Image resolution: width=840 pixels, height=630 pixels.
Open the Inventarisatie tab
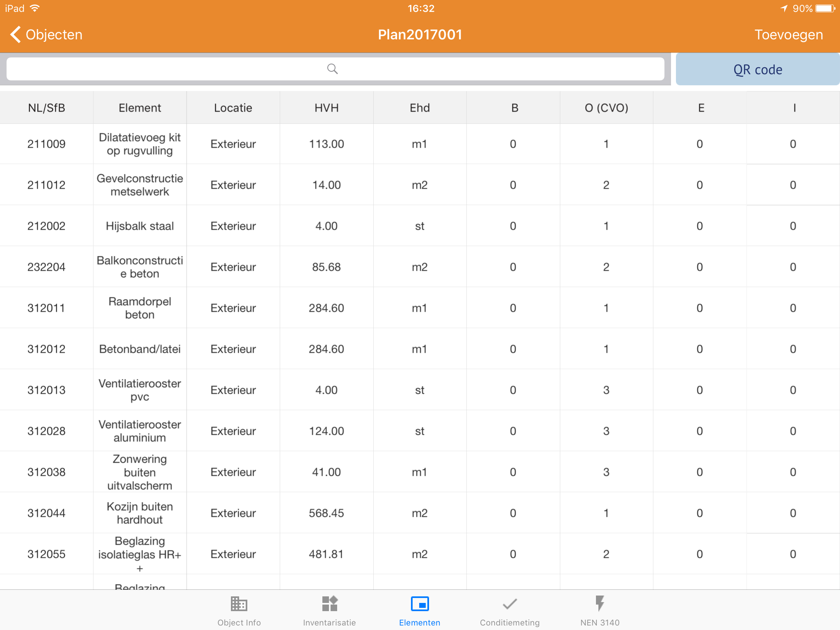pos(329,611)
